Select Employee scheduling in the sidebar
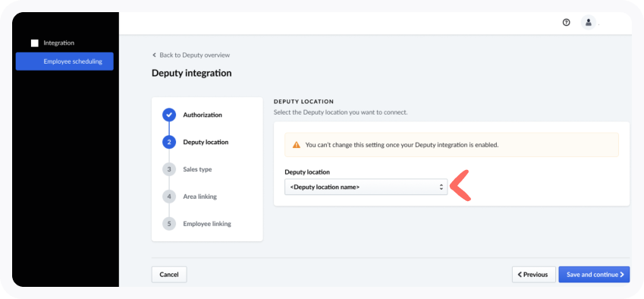The width and height of the screenshot is (644, 299). tap(64, 61)
